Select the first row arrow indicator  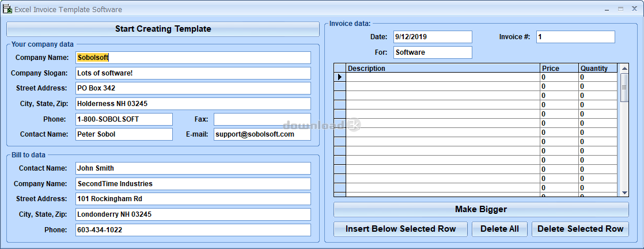(340, 77)
